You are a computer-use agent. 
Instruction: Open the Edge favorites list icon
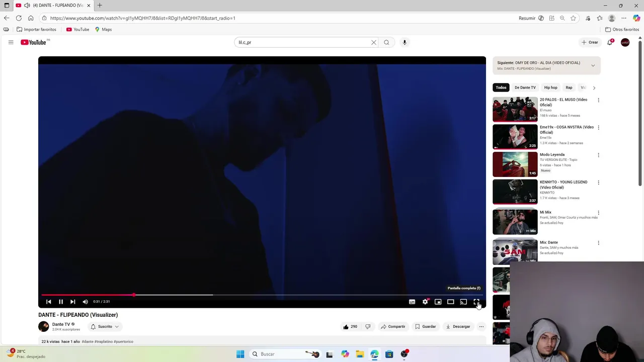600,18
